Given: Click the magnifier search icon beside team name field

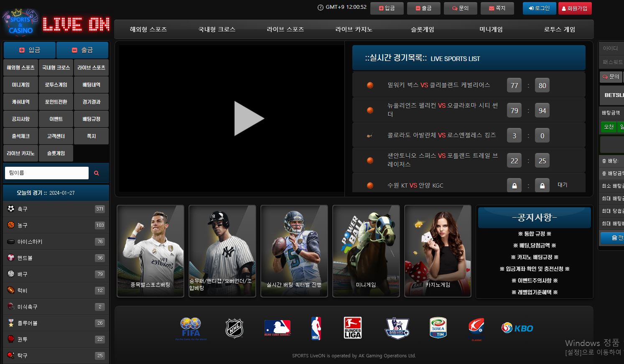Looking at the screenshot, I should pyautogui.click(x=97, y=173).
